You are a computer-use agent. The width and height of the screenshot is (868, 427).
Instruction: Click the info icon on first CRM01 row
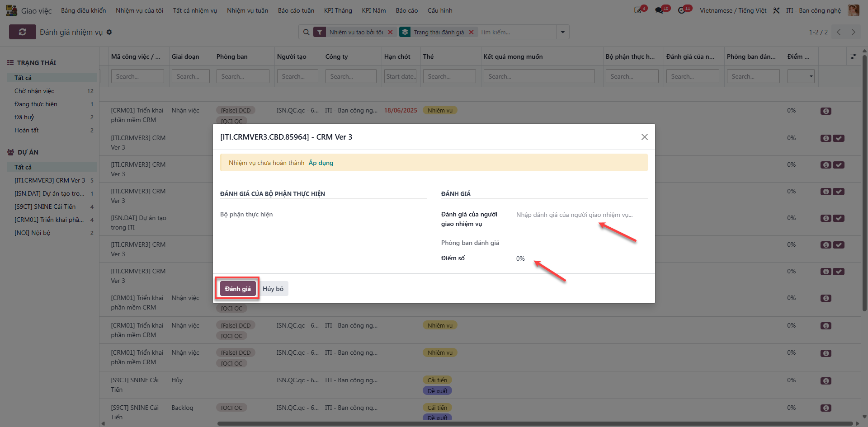pyautogui.click(x=826, y=111)
